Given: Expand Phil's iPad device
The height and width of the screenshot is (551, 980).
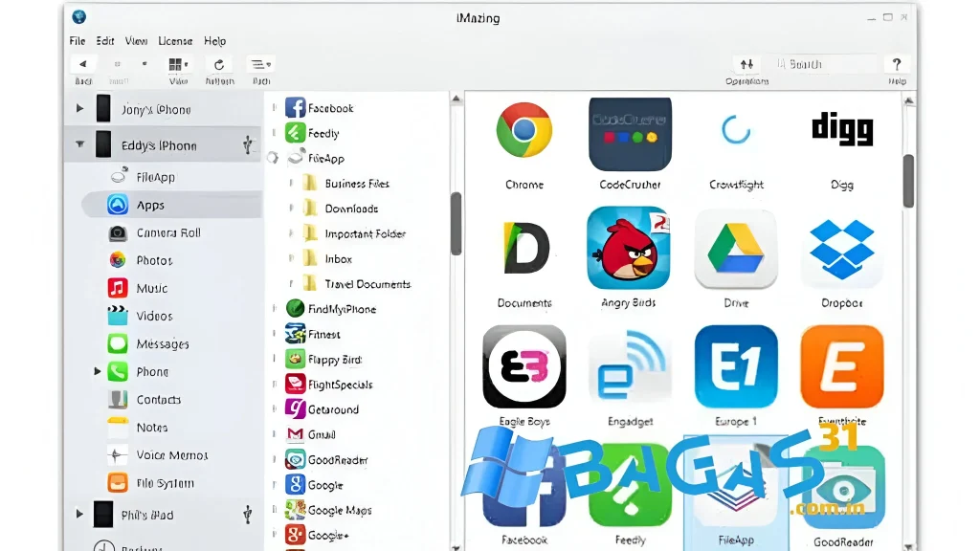Looking at the screenshot, I should point(79,514).
